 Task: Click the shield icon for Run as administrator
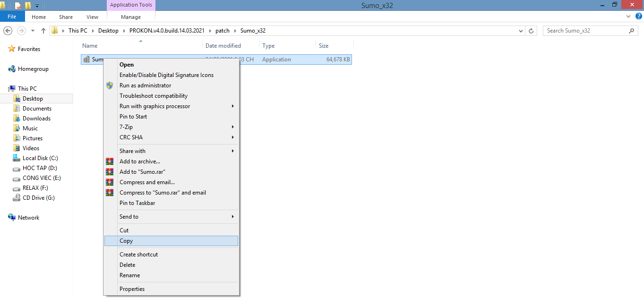click(x=110, y=85)
